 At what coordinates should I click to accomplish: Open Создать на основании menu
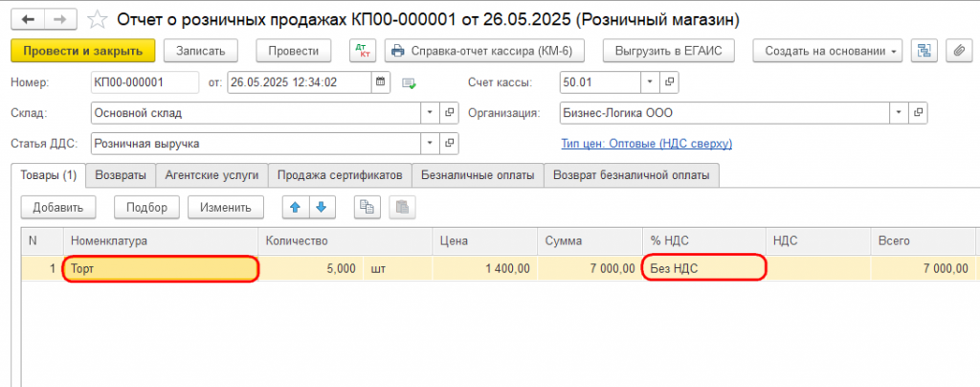pos(828,51)
